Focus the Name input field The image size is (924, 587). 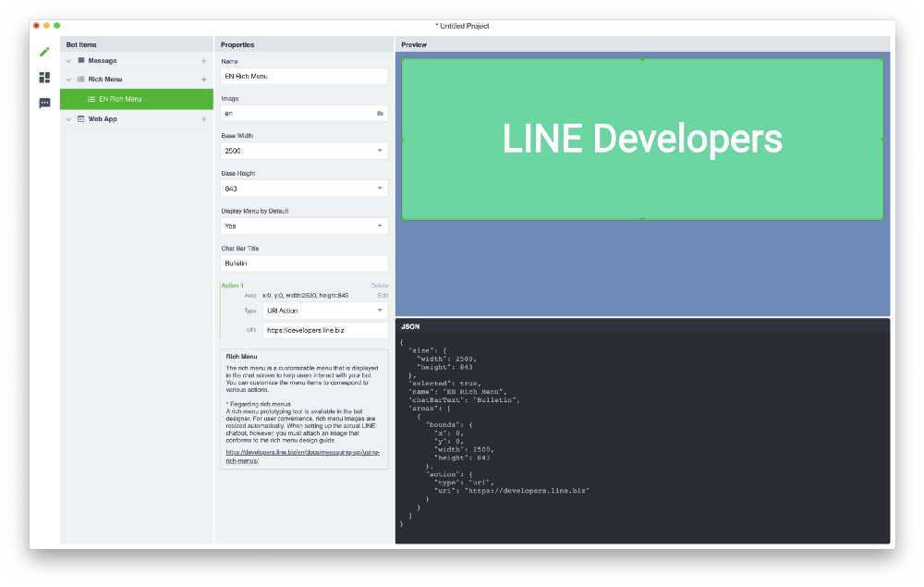tap(304, 76)
